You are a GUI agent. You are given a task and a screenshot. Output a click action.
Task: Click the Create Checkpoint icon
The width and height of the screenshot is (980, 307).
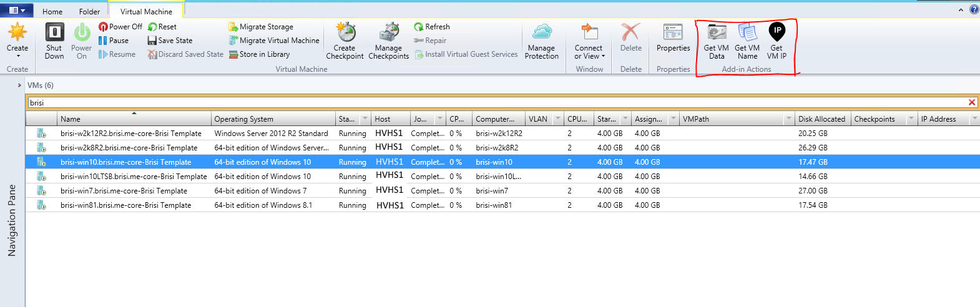click(x=346, y=32)
